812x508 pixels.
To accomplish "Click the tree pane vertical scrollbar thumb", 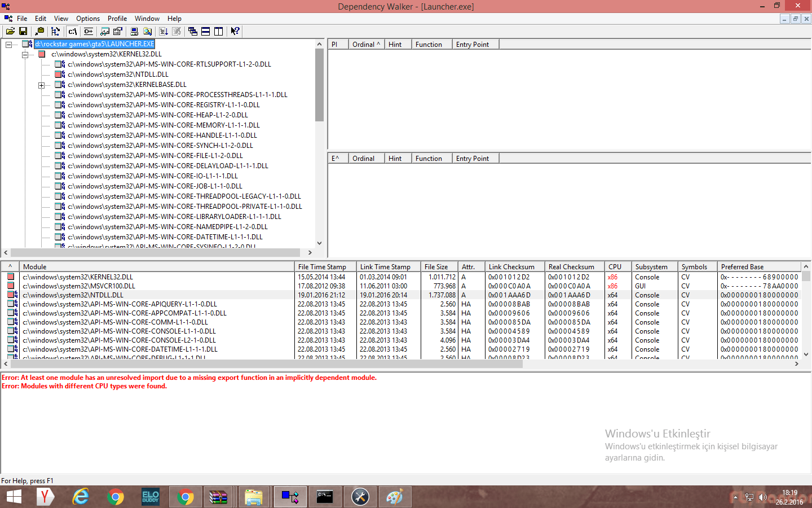I will [x=319, y=85].
